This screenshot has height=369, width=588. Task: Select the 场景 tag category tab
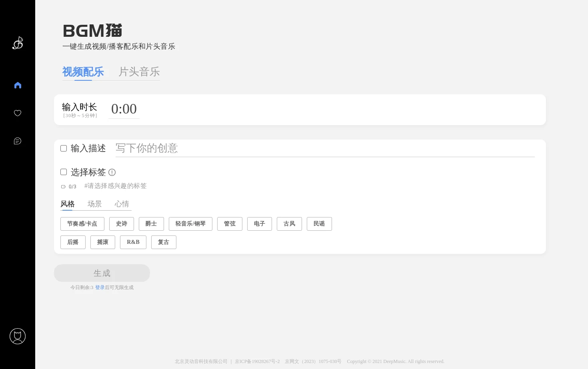(95, 204)
